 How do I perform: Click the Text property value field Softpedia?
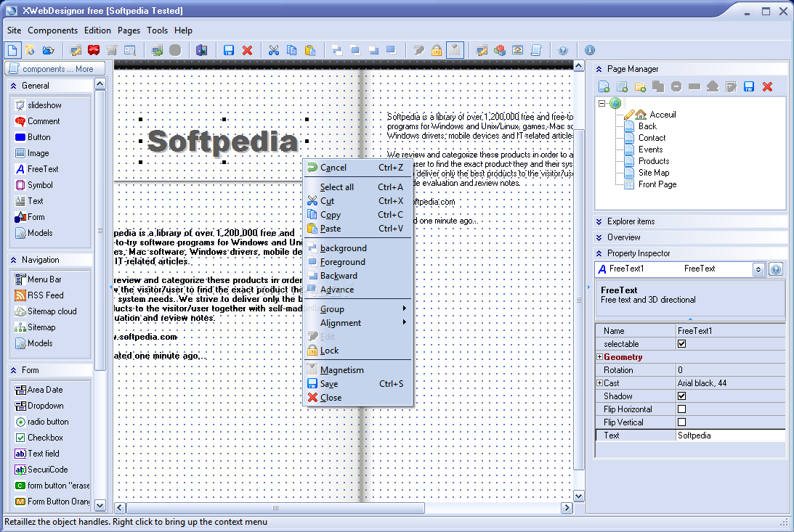tap(731, 435)
